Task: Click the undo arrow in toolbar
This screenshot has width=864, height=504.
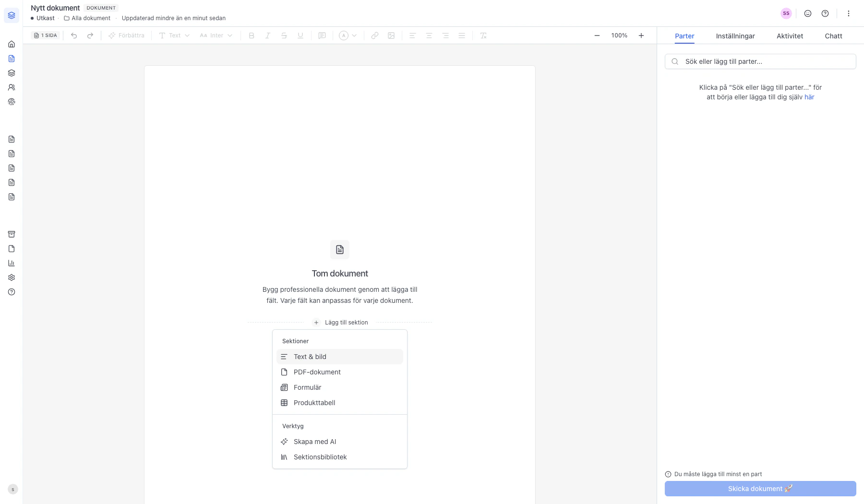Action: click(x=74, y=36)
